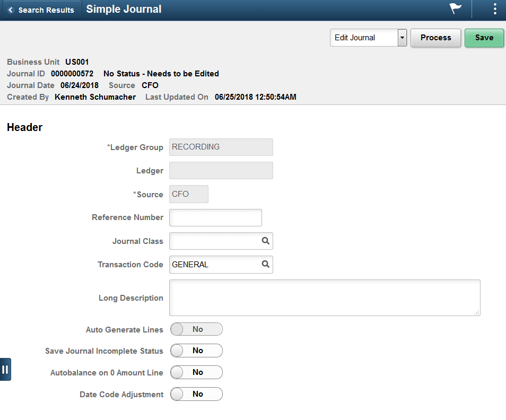Save the journal
This screenshot has height=420, width=506.
point(484,38)
